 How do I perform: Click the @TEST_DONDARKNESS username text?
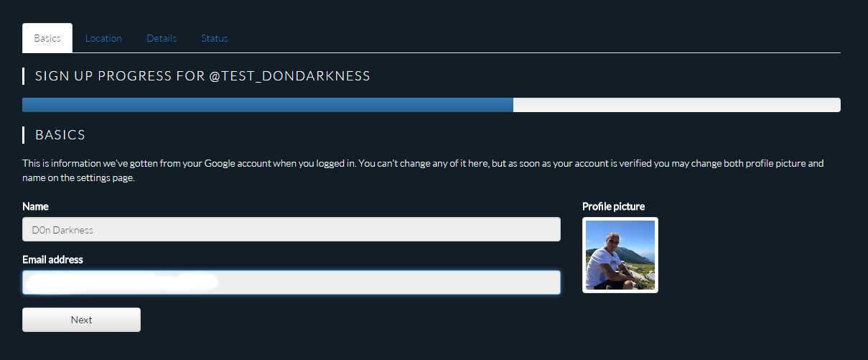(289, 75)
